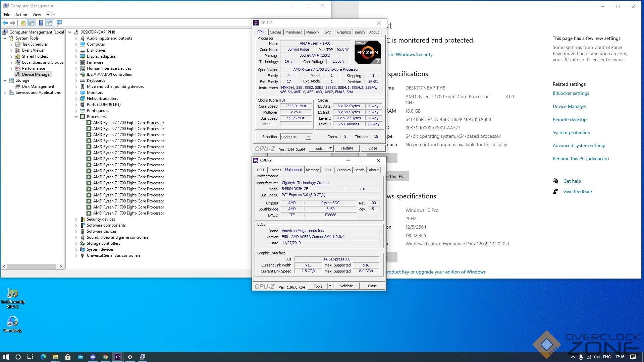
Task: Click horizontal scrollbar in console tree pane
Action: 32,266
